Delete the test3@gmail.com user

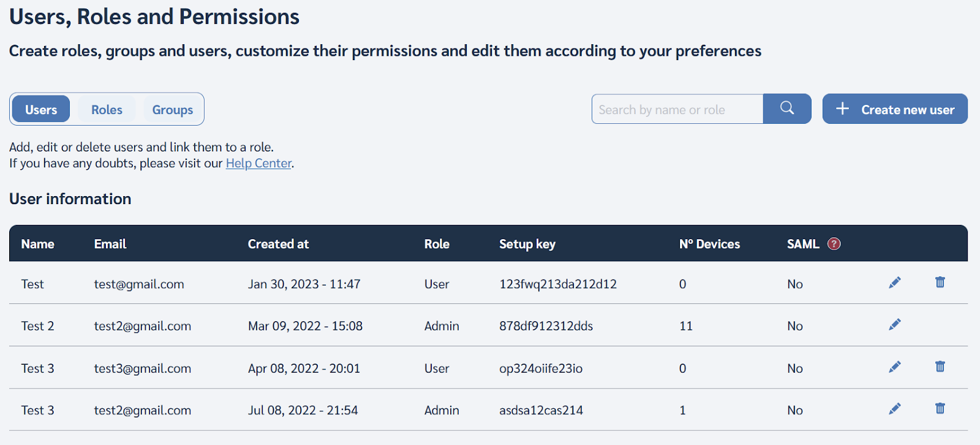click(940, 367)
